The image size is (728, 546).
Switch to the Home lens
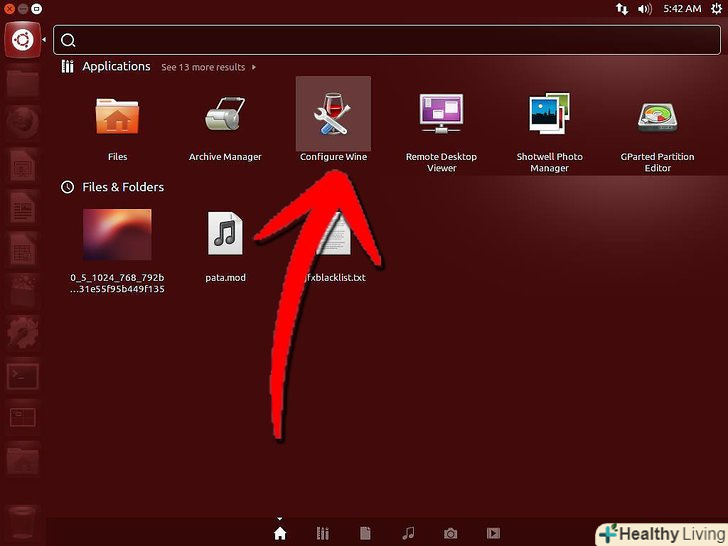(x=280, y=534)
